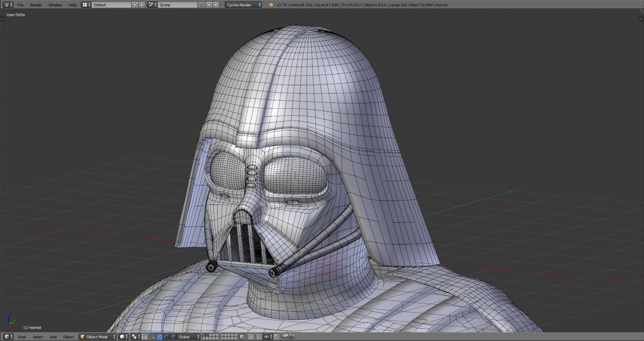644x341 pixels.
Task: Expand the properties region plus at top-right
Action: coord(642,19)
